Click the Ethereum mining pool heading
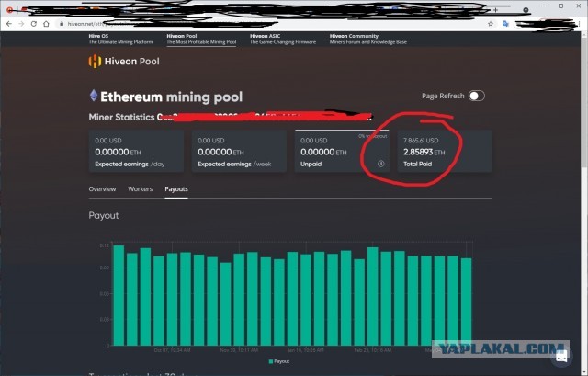588x376 pixels. [172, 97]
